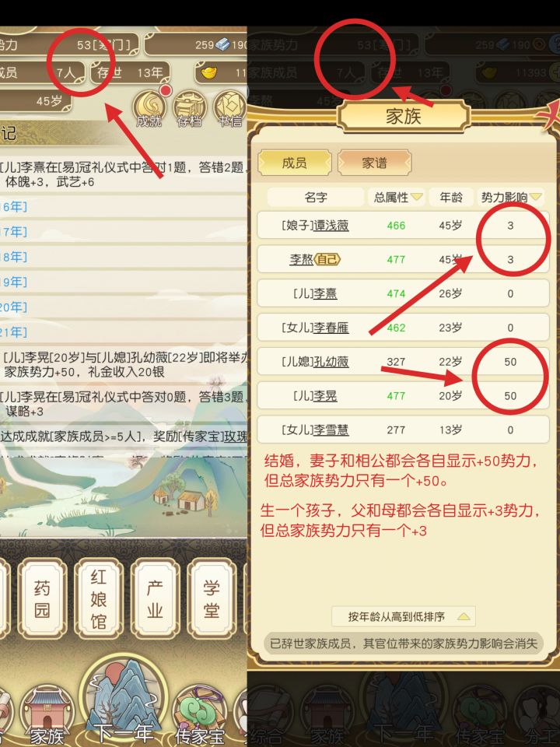Open the 家族 house icon in bottom bar
Image resolution: width=560 pixels, height=747 pixels.
pyautogui.click(x=46, y=714)
